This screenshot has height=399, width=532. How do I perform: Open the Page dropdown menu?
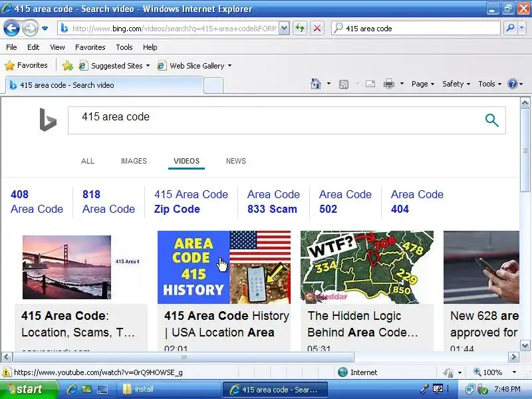pos(423,84)
